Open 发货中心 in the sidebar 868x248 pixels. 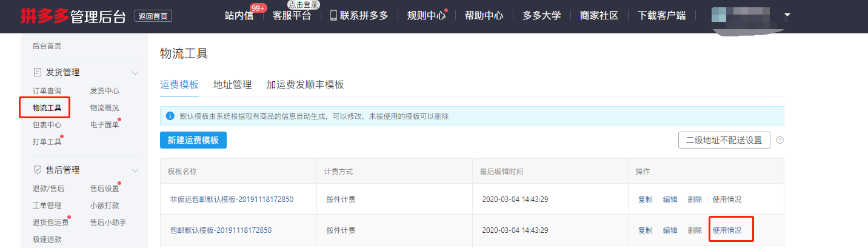point(104,91)
